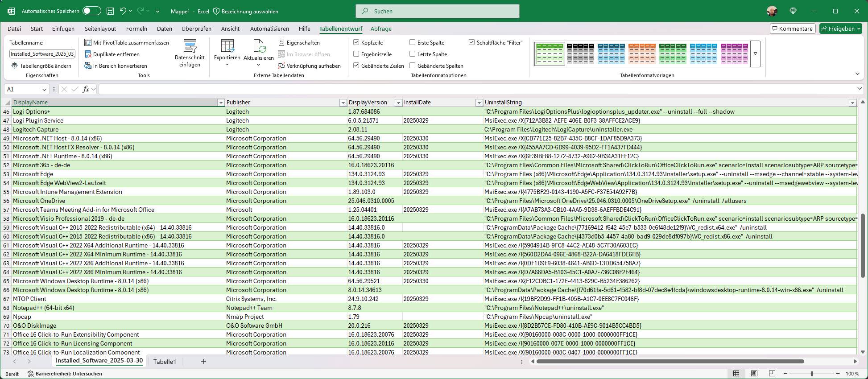Click the Kommentare button
This screenshot has width=868, height=379.
[793, 29]
